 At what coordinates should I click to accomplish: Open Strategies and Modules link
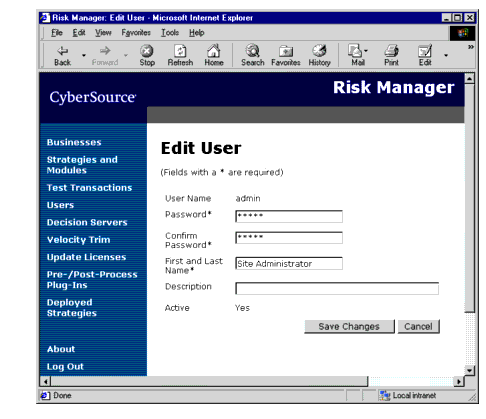pyautogui.click(x=82, y=165)
